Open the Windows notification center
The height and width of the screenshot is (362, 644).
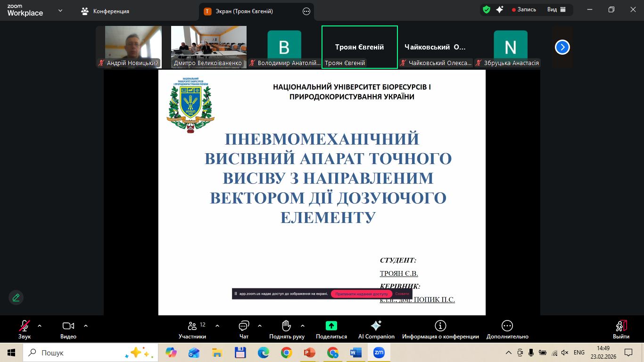(x=628, y=353)
